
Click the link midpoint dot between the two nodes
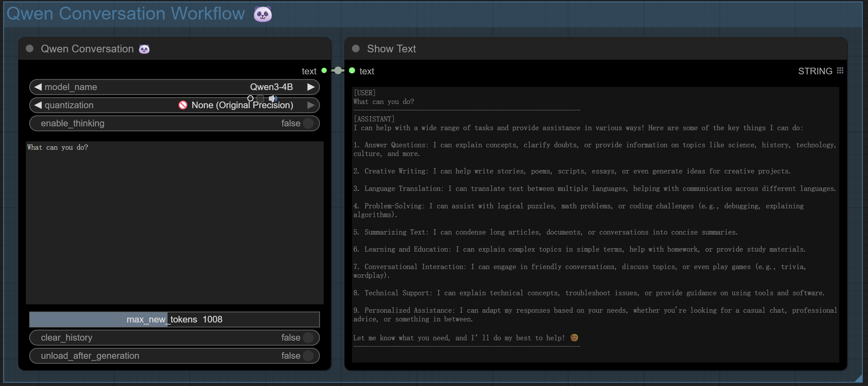point(338,71)
